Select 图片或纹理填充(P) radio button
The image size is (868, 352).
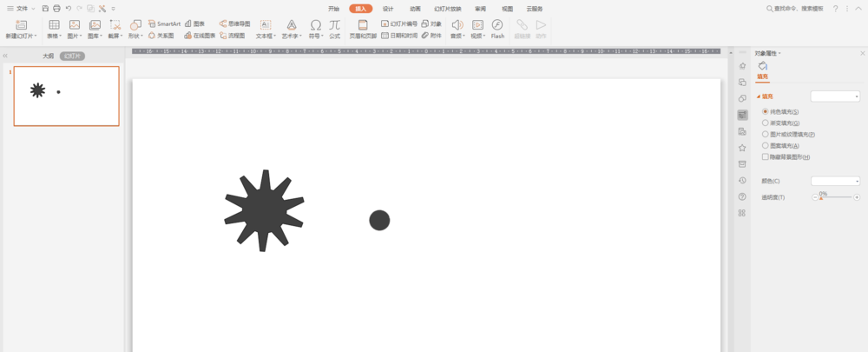[766, 134]
